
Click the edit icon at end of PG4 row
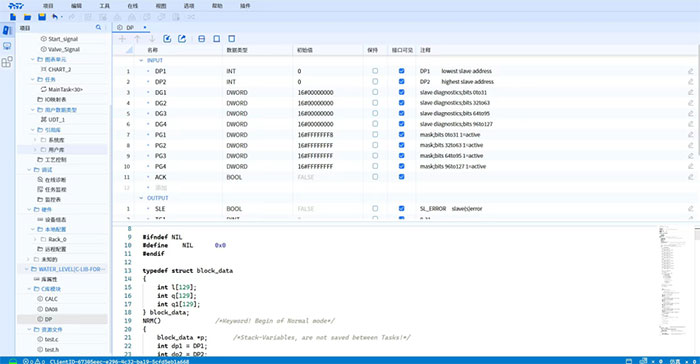(691, 166)
